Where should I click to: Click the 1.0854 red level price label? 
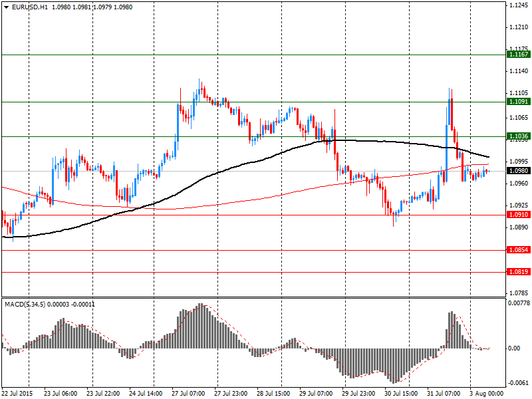pyautogui.click(x=519, y=250)
